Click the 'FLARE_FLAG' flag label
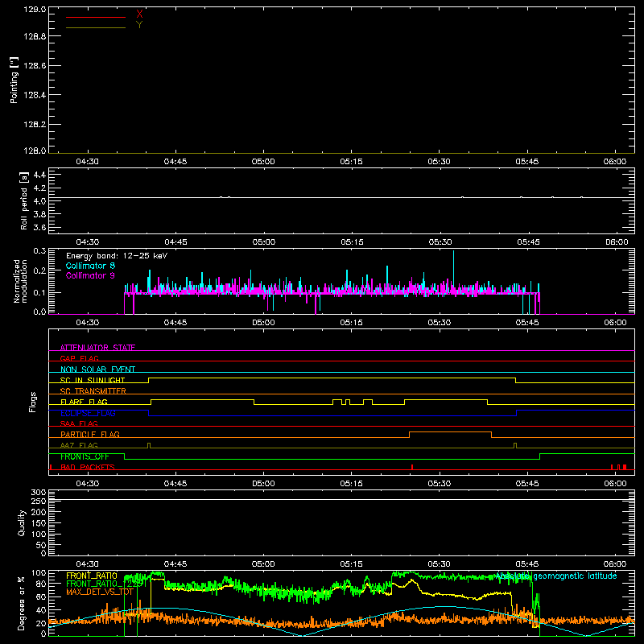Image resolution: width=644 pixels, height=644 pixels. pos(84,402)
